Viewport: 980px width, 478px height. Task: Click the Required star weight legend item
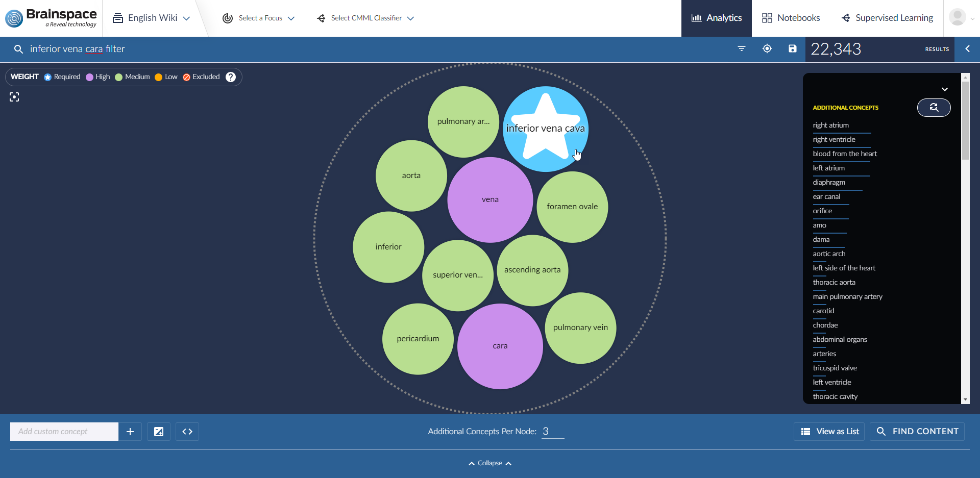(x=62, y=77)
